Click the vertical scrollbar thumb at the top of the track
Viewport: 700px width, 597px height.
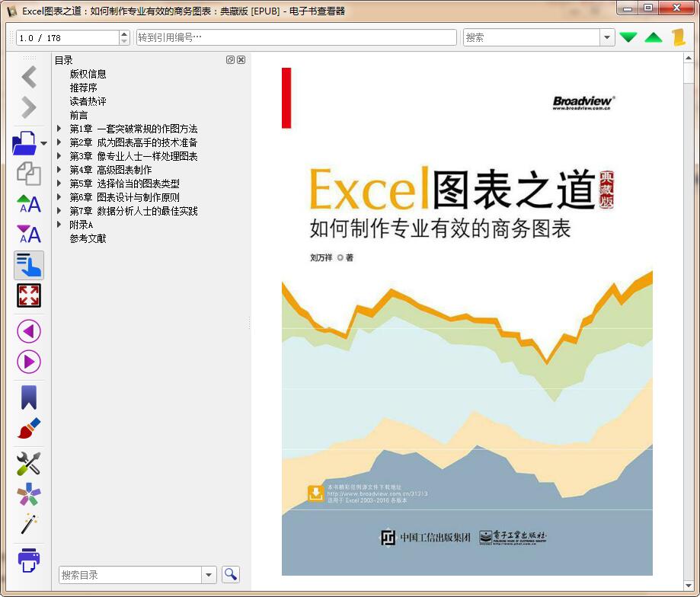(x=689, y=74)
